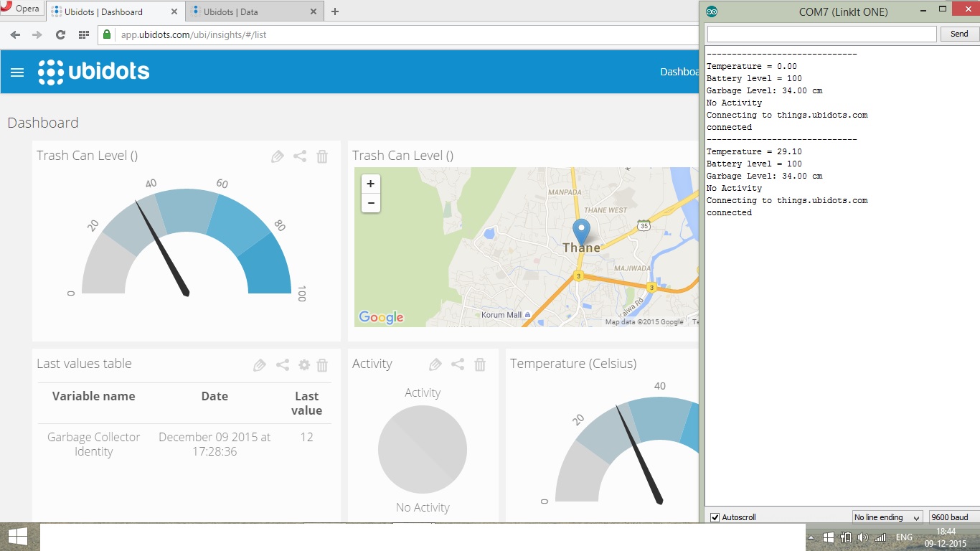Screen dimensions: 980x551
Task: Open the No line ending dropdown
Action: 887,517
